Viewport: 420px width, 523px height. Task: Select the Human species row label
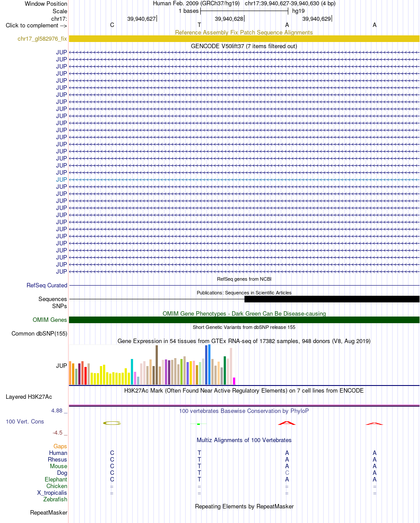[x=58, y=453]
